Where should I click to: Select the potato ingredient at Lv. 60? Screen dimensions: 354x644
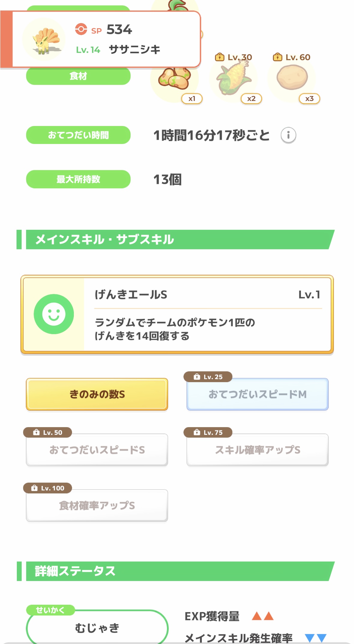coord(292,78)
